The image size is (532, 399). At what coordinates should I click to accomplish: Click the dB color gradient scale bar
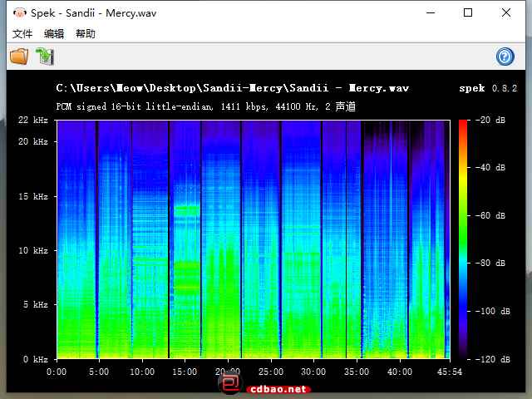click(463, 239)
